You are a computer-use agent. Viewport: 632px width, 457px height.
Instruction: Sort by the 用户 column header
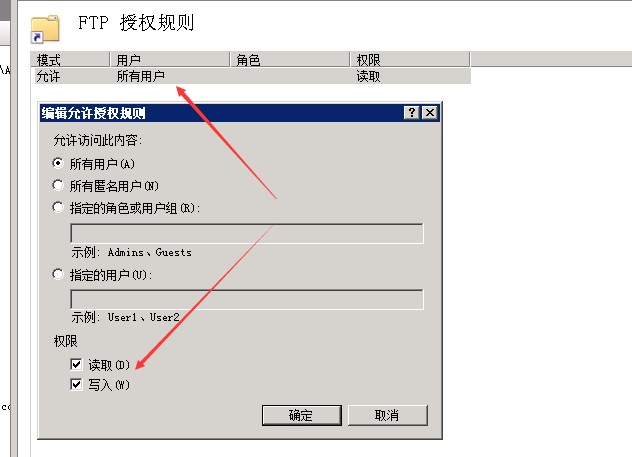(170, 59)
